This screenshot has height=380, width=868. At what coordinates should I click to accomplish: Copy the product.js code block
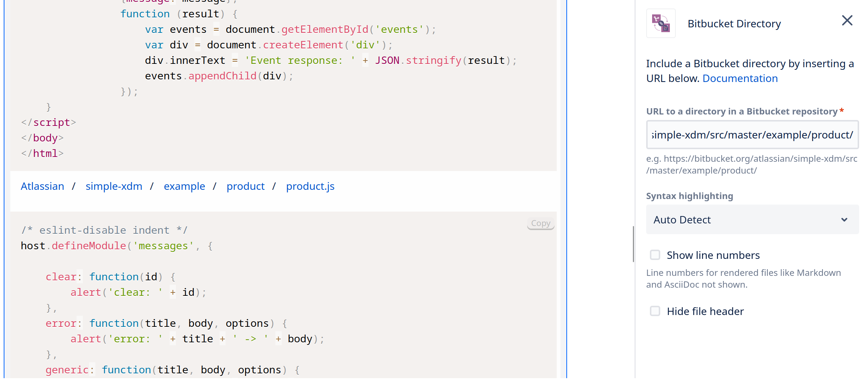[x=540, y=223]
